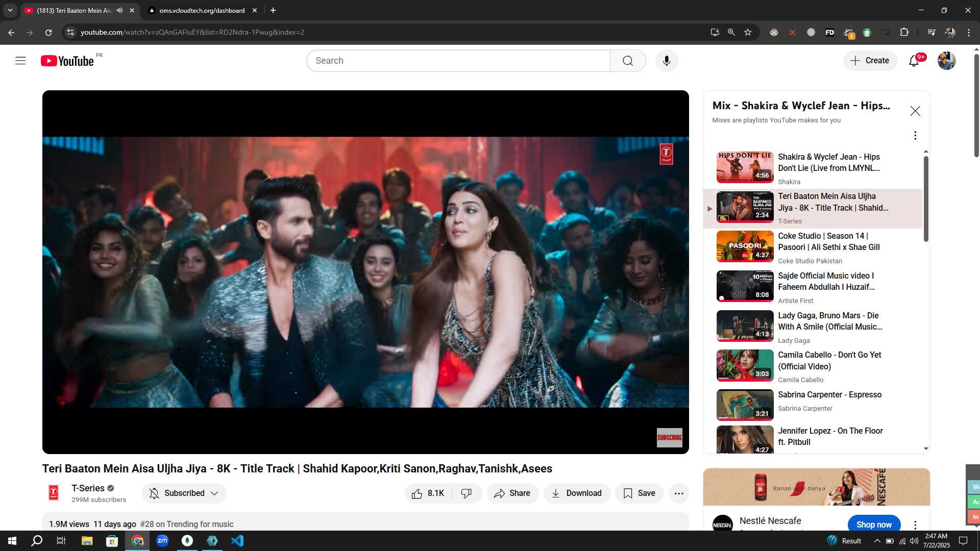Open Nescafe ad options menu
Viewport: 980px width, 551px height.
(x=915, y=524)
